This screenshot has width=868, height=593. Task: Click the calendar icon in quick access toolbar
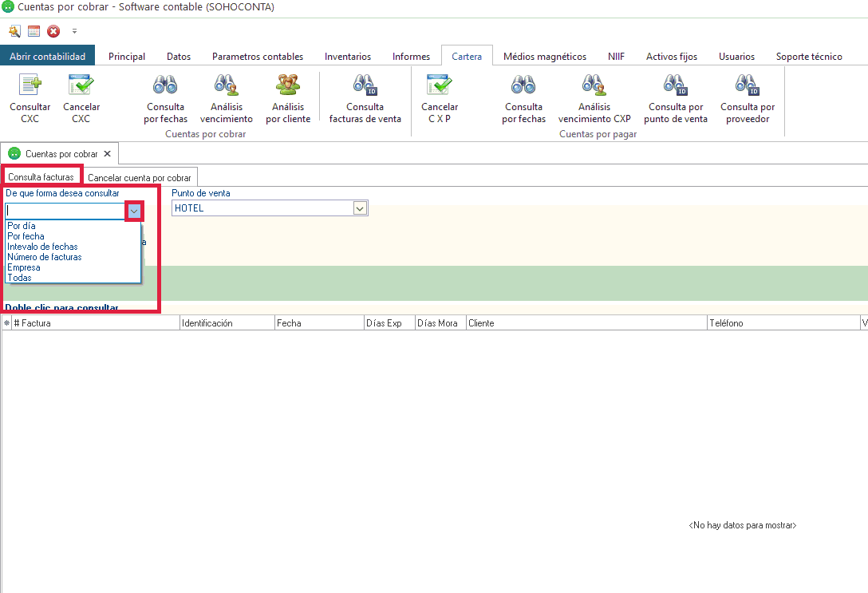click(x=34, y=31)
